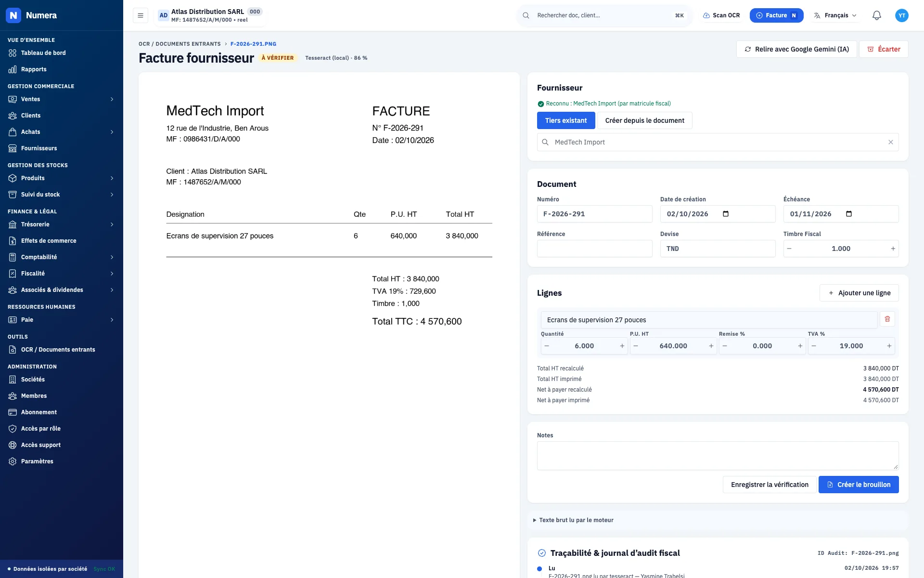924x578 pixels.
Task: Open Tableau de bord in sidebar
Action: 62,53
